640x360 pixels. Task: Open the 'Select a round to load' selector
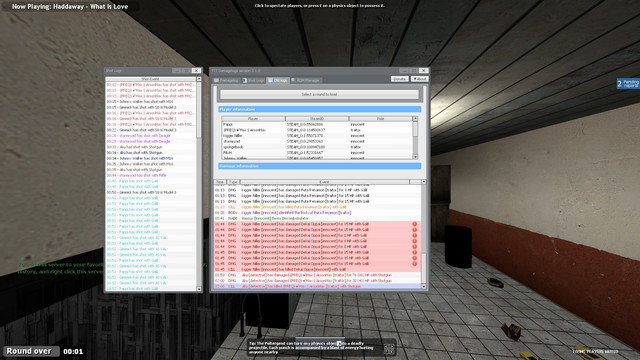coord(320,94)
